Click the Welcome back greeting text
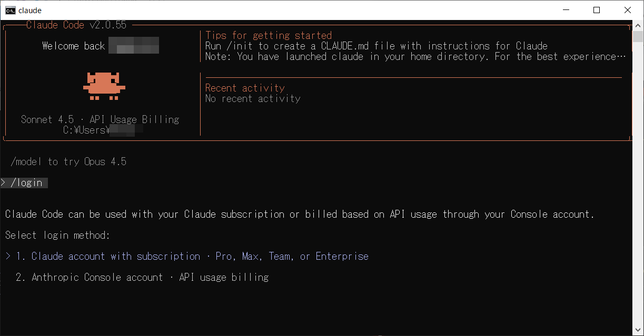 [74, 46]
